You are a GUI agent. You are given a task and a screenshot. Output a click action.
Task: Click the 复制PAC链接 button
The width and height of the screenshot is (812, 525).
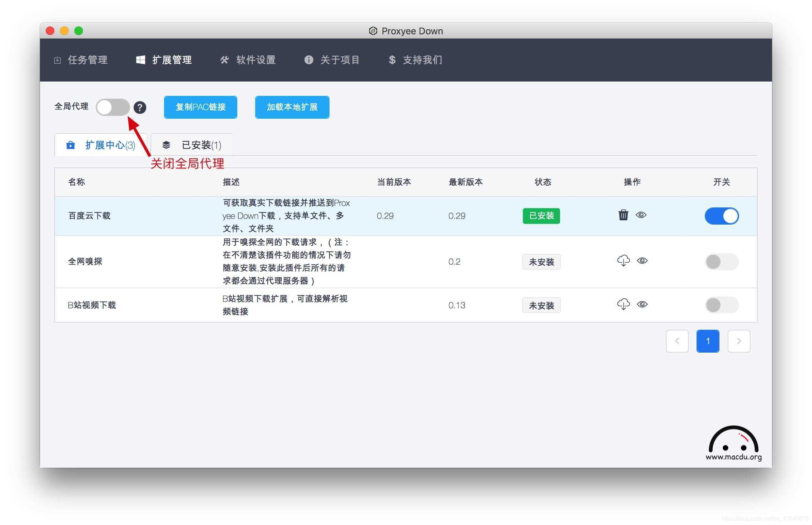pyautogui.click(x=200, y=107)
